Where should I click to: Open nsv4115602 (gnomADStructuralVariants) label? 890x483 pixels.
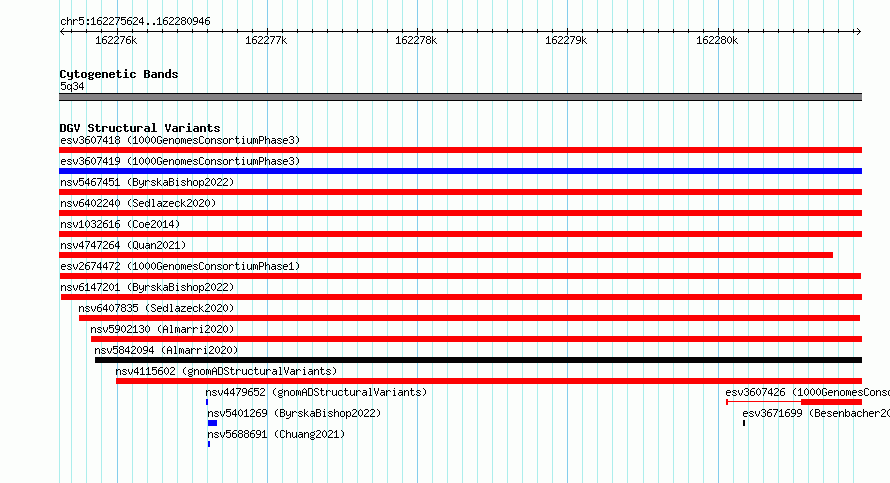[226, 371]
